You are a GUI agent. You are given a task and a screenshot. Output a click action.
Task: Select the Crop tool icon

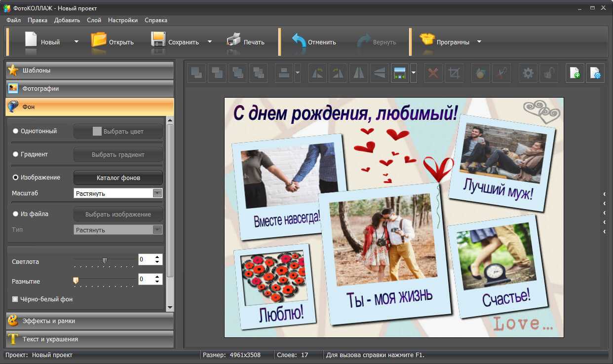[454, 73]
